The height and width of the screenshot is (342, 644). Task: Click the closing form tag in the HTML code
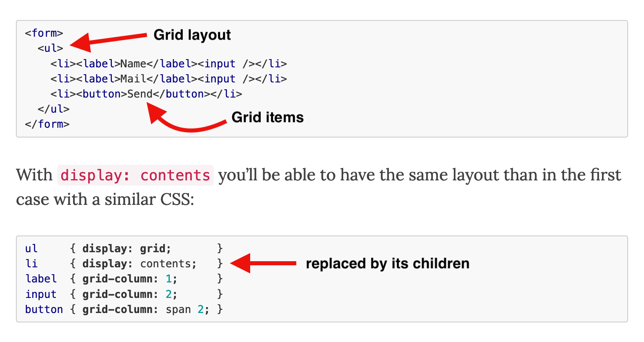(47, 124)
